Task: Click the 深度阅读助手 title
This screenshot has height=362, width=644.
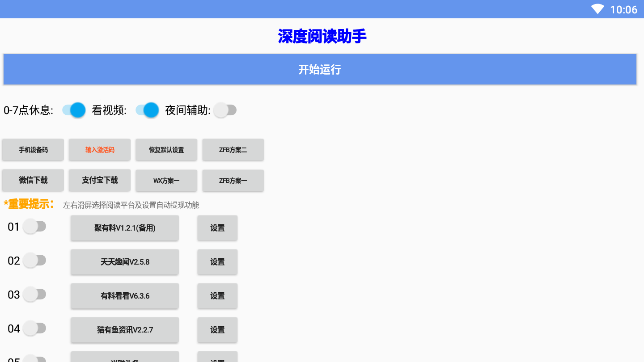Action: click(322, 36)
